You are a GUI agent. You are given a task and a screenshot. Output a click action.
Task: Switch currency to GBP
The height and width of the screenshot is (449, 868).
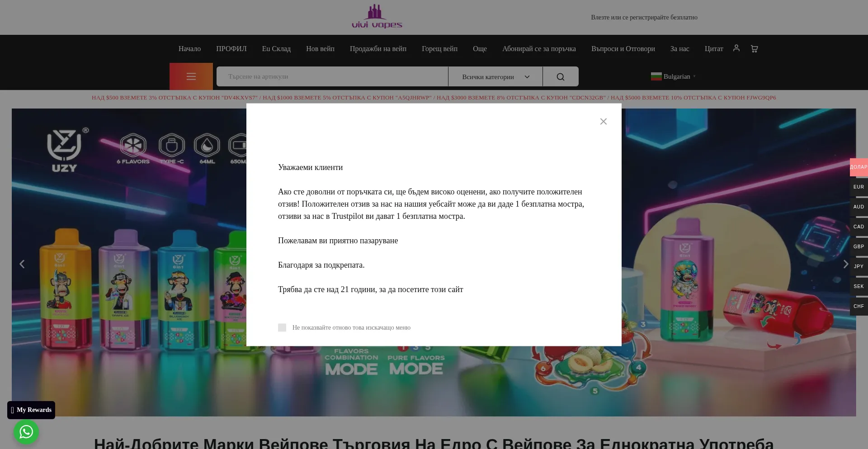point(859,247)
